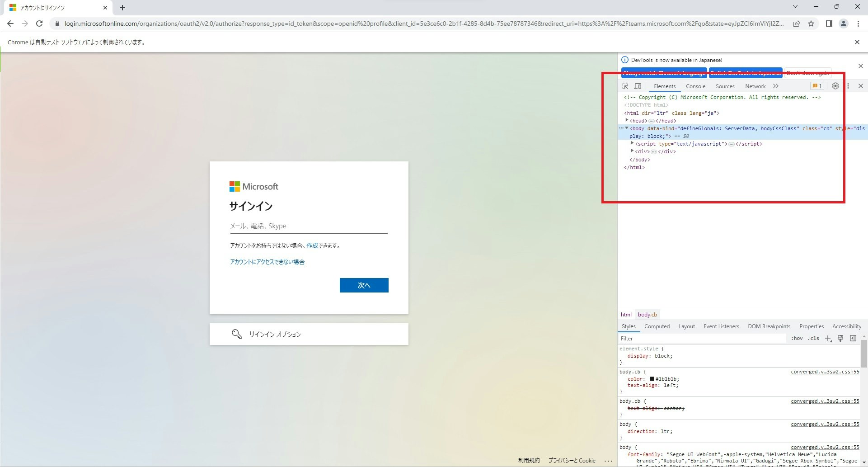
Task: Open the Chrome side panel icon
Action: click(829, 24)
